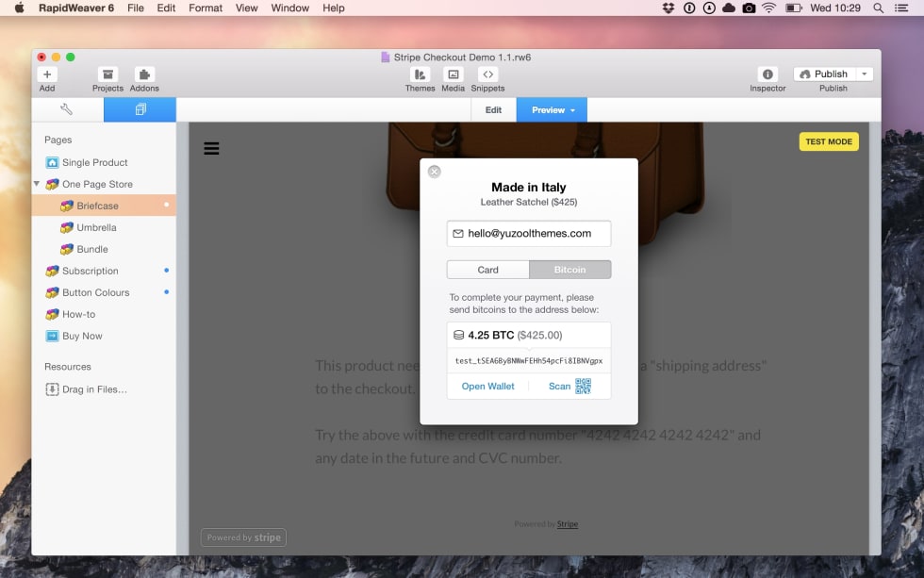This screenshot has height=578, width=924.
Task: Click the 4.25 BTC amount row
Action: coord(529,336)
